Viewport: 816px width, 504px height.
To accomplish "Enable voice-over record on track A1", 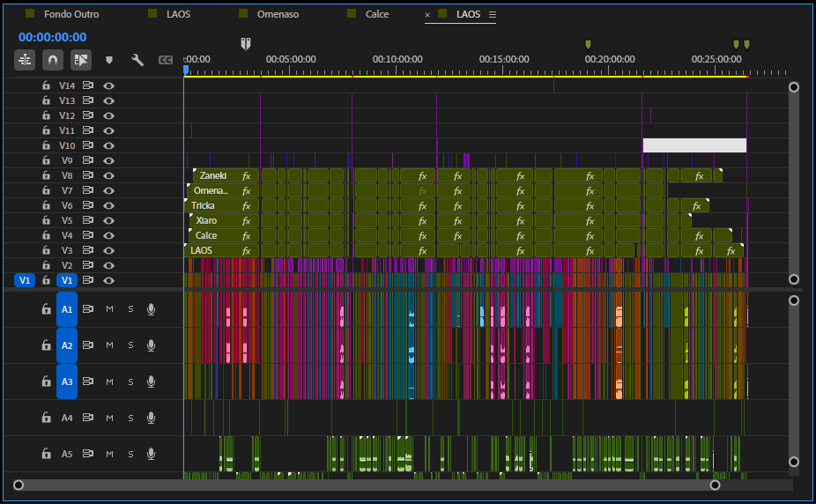I will (151, 309).
